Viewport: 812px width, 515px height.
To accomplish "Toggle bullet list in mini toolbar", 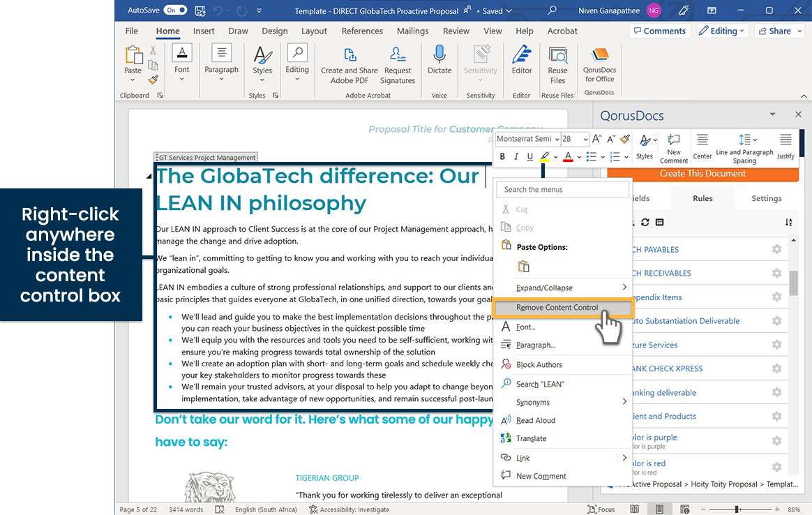I will [x=591, y=156].
